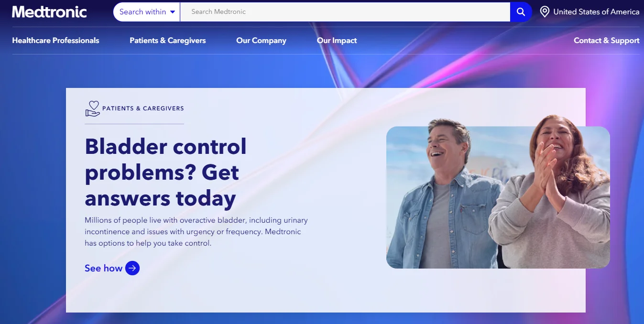Go to Contact & Support
The height and width of the screenshot is (324, 644).
(606, 41)
